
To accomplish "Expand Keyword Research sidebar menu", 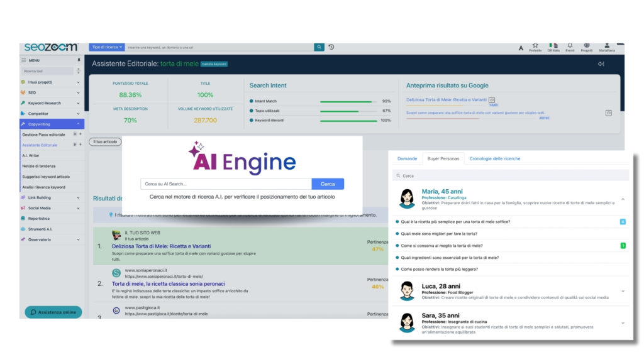I will (x=51, y=103).
